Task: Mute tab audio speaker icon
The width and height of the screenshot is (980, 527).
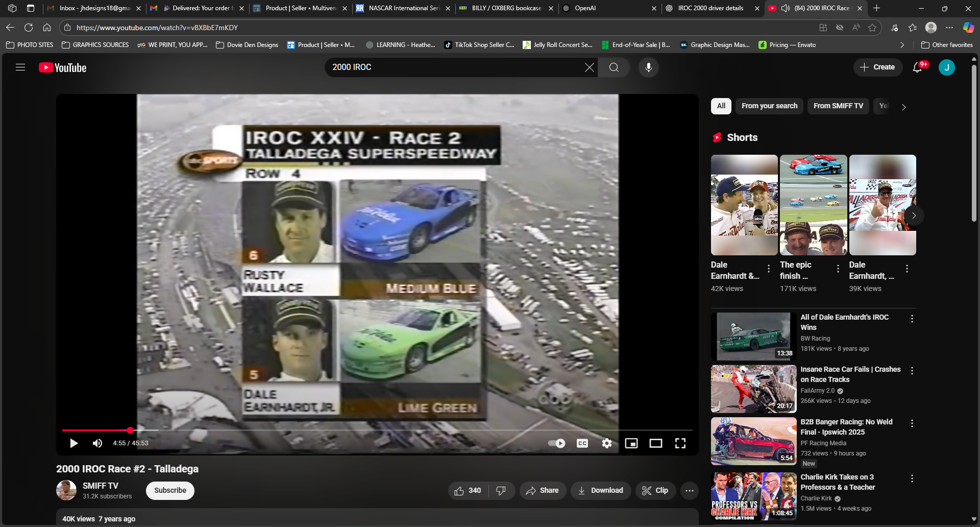Action: [x=786, y=8]
